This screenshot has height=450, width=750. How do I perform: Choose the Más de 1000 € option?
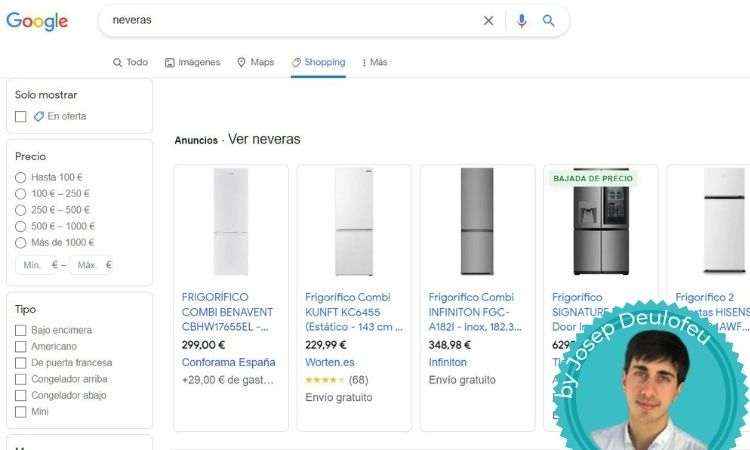click(x=21, y=242)
